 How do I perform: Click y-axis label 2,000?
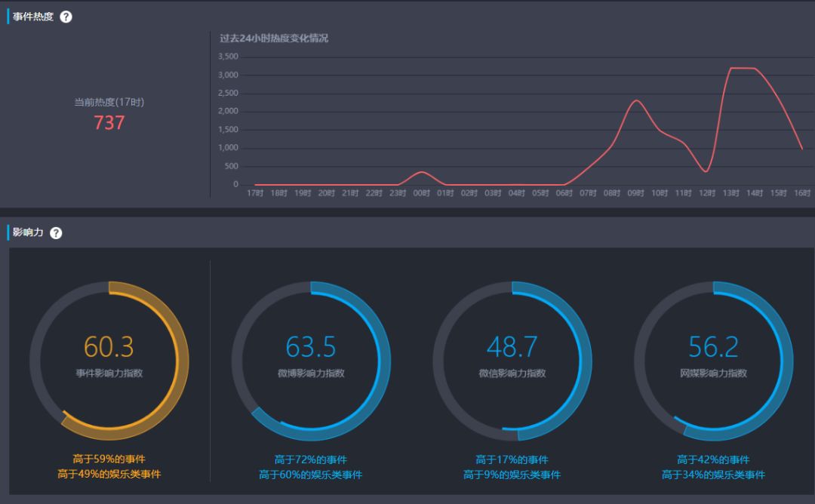pos(228,111)
